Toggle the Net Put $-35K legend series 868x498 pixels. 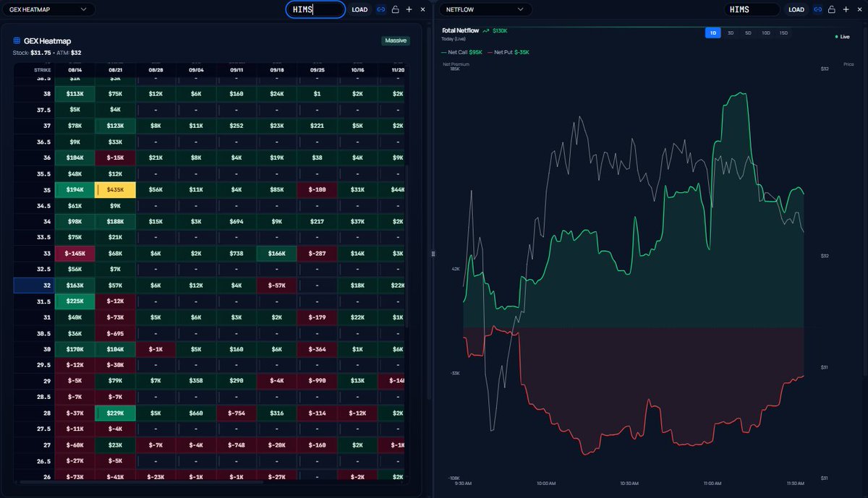(509, 52)
